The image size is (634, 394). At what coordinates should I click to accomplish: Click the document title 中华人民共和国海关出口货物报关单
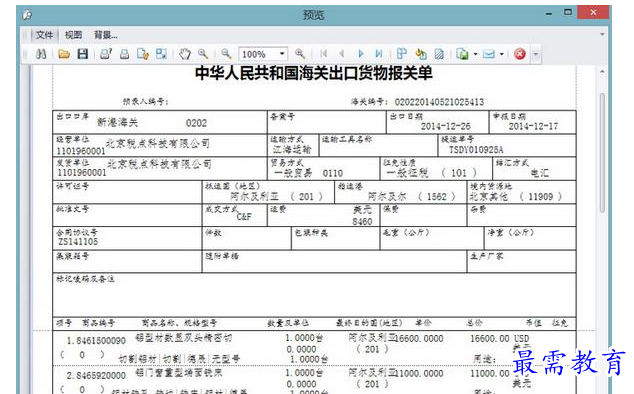pyautogui.click(x=314, y=73)
